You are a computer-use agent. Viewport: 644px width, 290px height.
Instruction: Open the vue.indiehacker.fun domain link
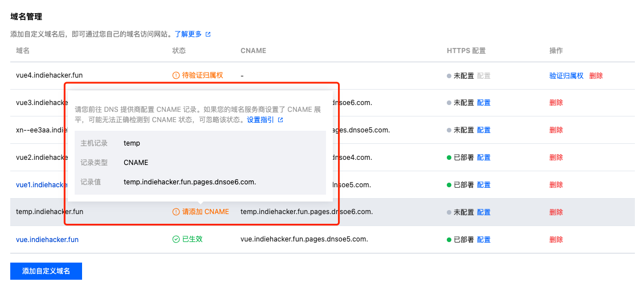pyautogui.click(x=47, y=240)
